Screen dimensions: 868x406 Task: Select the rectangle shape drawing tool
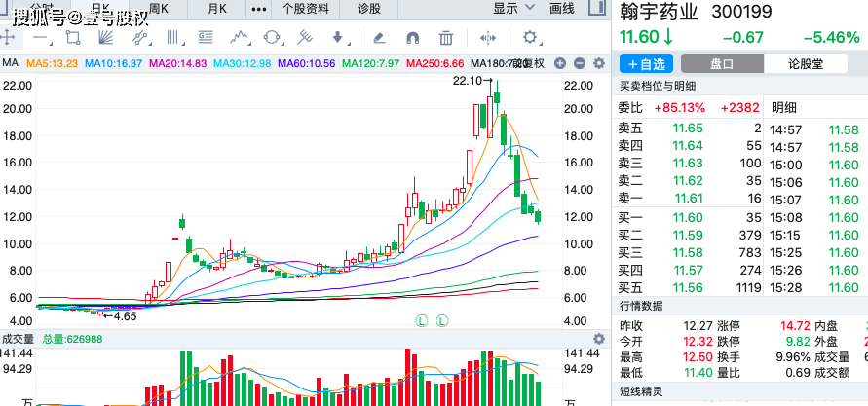tap(73, 38)
